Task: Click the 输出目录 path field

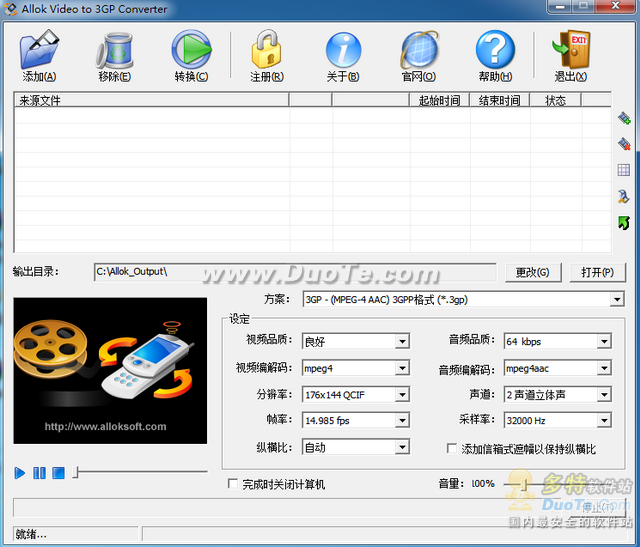Action: [295, 272]
